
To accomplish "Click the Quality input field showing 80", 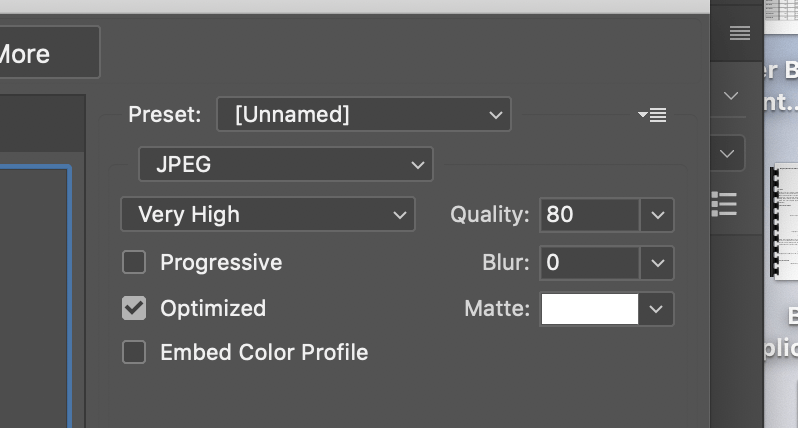I will (x=589, y=215).
